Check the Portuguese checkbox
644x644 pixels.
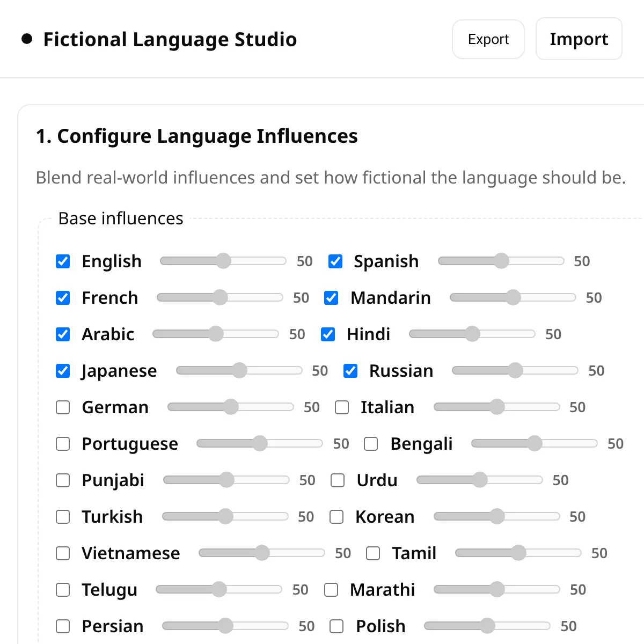pyautogui.click(x=63, y=444)
